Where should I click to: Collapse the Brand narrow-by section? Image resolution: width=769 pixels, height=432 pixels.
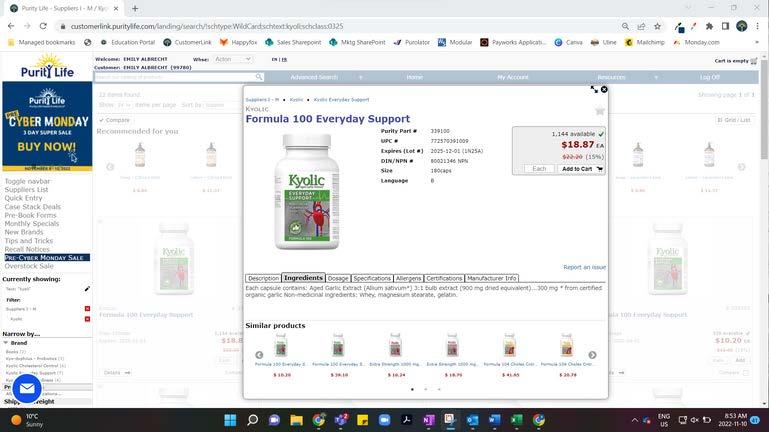point(6,343)
